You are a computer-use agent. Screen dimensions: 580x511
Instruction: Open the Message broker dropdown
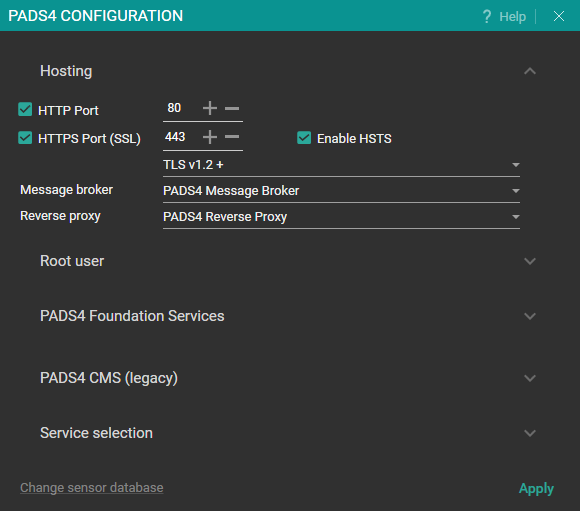(x=341, y=191)
